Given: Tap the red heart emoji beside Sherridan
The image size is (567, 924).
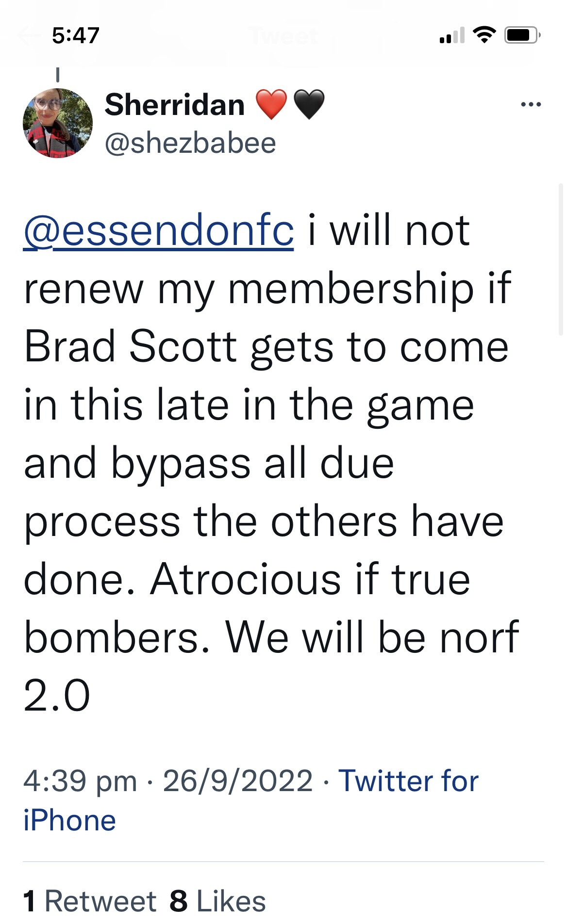Looking at the screenshot, I should [271, 104].
